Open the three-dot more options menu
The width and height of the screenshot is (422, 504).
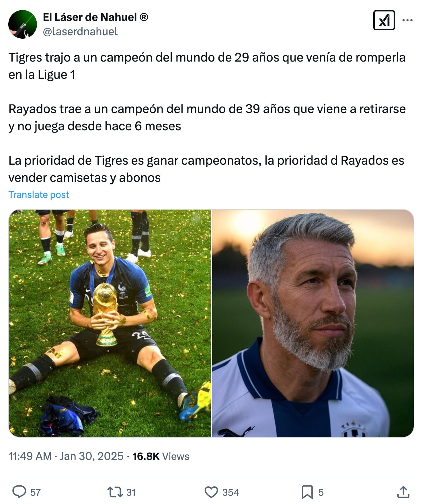(407, 20)
